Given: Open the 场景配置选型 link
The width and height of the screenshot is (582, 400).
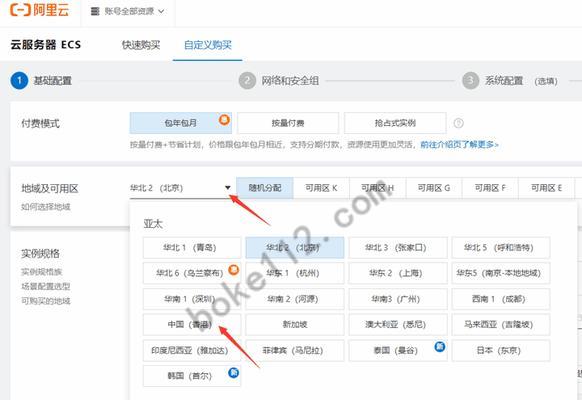Looking at the screenshot, I should point(46,286).
